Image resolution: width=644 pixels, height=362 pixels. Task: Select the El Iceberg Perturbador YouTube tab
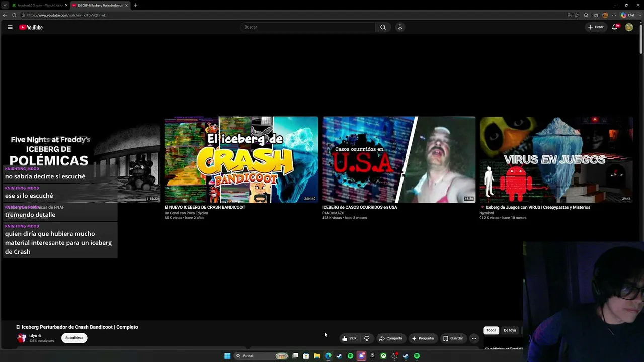(x=100, y=5)
